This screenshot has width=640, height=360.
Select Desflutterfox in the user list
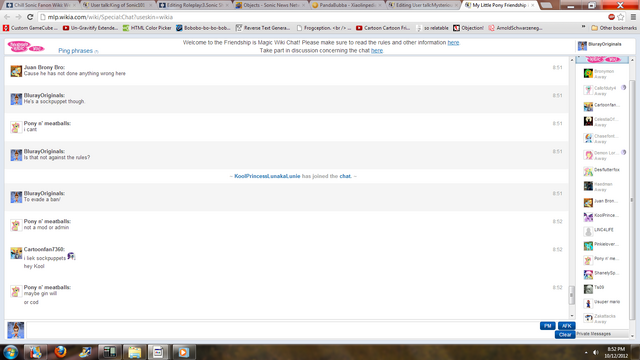[602, 171]
